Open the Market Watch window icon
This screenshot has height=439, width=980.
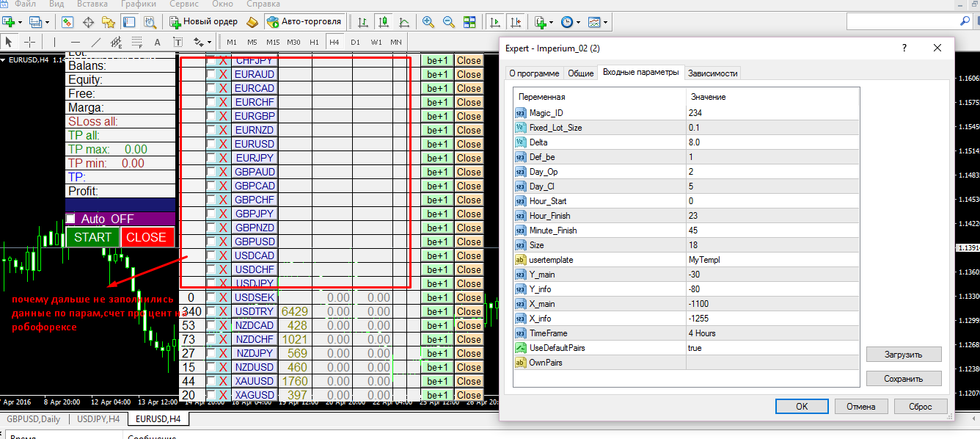point(68,22)
